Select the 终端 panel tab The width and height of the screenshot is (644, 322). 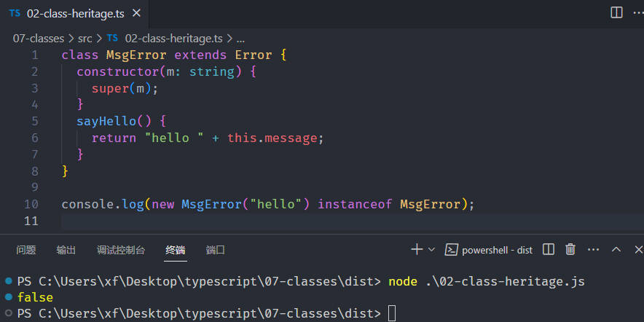click(176, 250)
